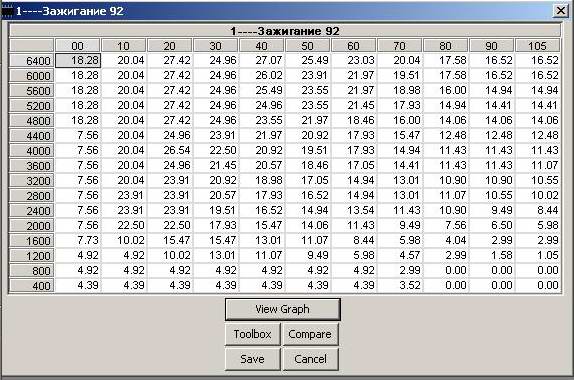Click the 4.04 cell in row 1600
The image size is (574, 380).
coord(446,241)
